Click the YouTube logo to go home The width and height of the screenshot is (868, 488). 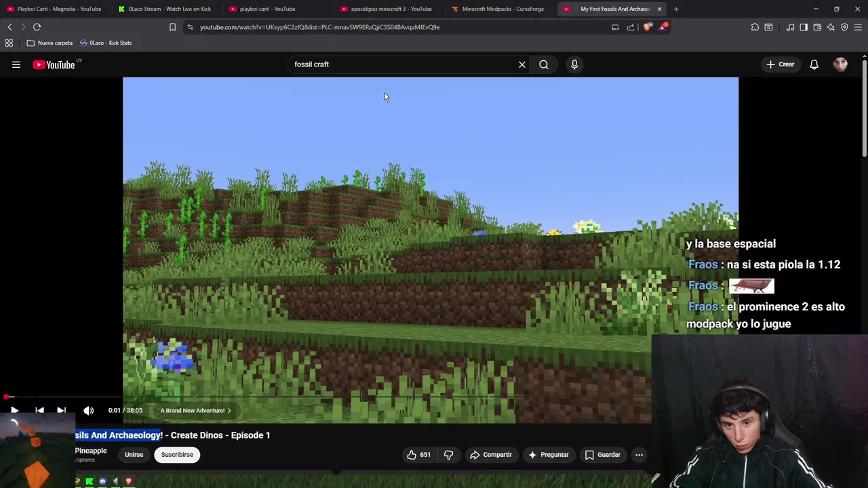pos(54,64)
